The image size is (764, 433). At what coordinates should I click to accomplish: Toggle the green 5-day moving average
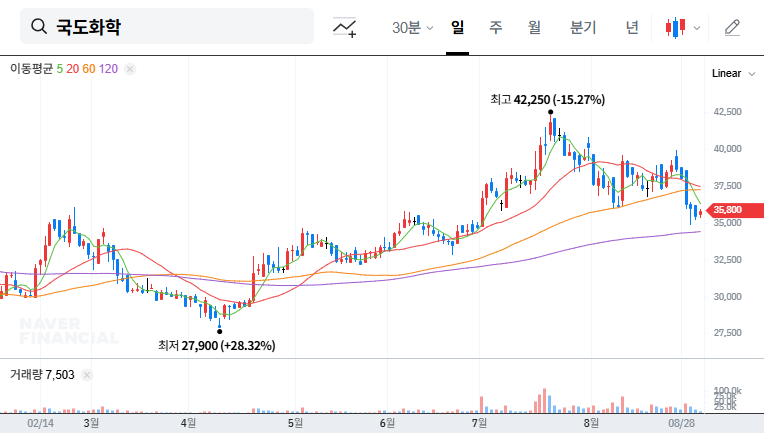coord(60,69)
